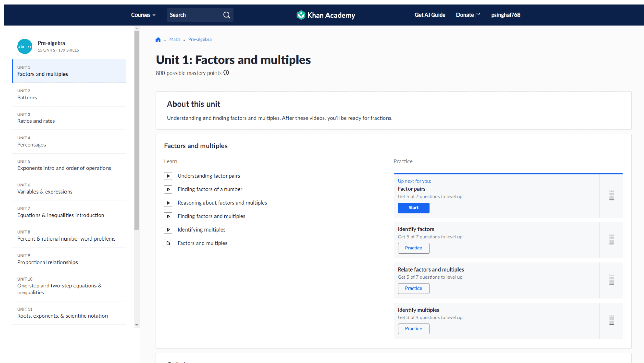Open the Khan Academy logo home

(x=326, y=15)
